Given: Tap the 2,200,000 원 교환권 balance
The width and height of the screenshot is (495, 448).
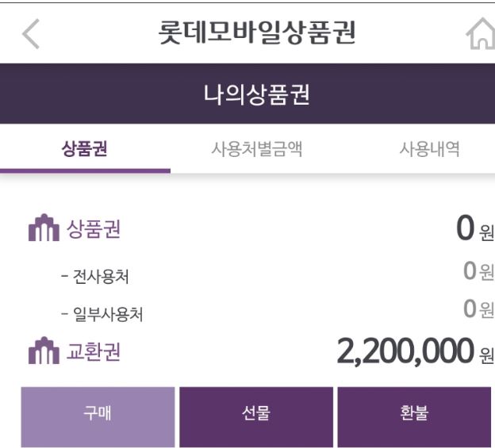Looking at the screenshot, I should coord(414,350).
